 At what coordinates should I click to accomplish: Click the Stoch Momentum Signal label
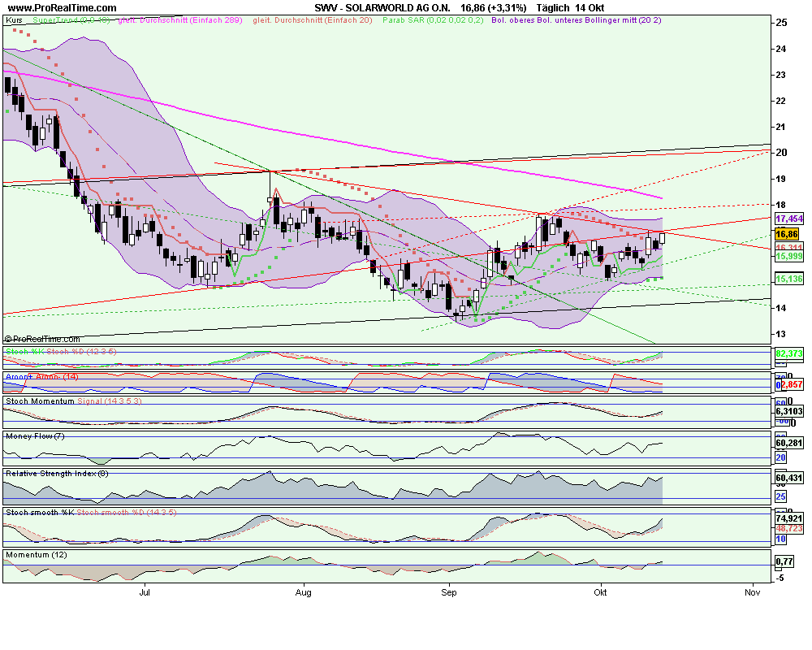(74, 401)
